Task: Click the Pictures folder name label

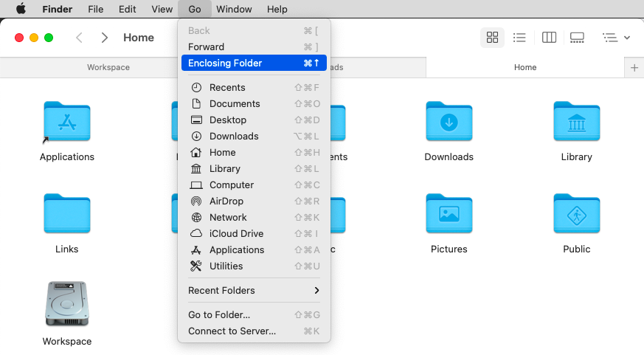Action: pos(449,249)
